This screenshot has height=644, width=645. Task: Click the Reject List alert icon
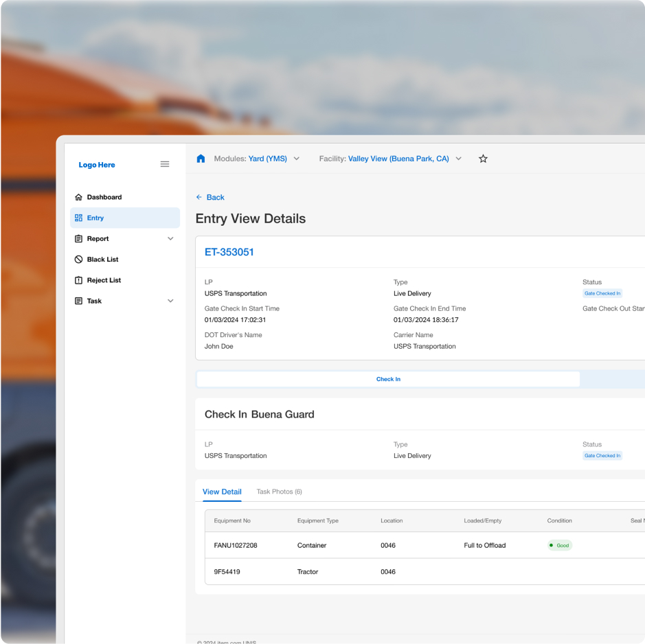pos(78,280)
